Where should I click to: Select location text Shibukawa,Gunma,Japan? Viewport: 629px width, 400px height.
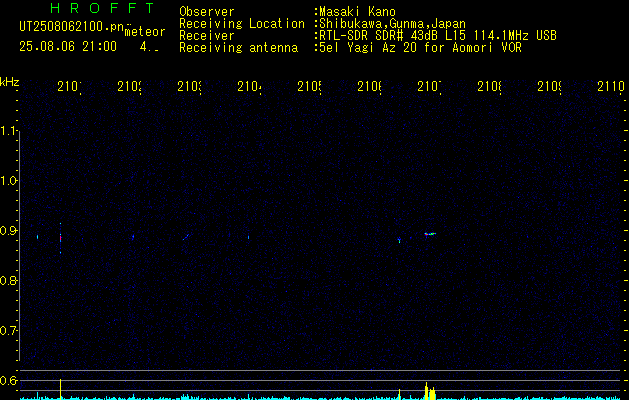point(392,24)
